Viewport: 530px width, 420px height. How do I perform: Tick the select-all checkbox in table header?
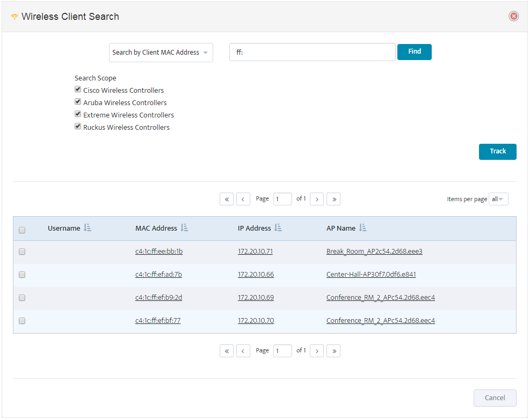tap(22, 230)
